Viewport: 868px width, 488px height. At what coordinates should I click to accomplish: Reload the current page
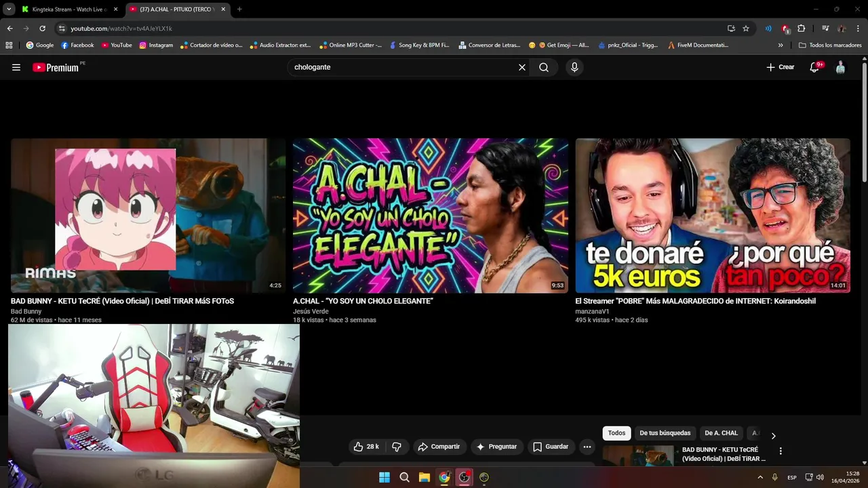(42, 28)
